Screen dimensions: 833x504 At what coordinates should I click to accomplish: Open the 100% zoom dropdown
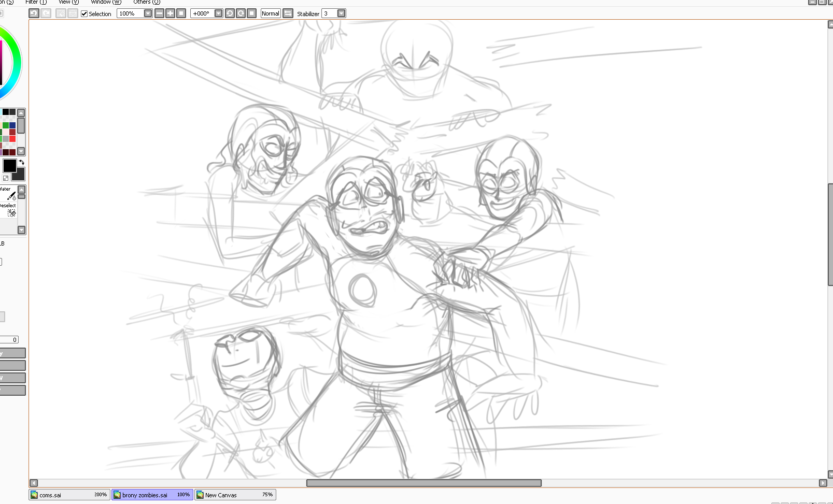click(x=148, y=13)
